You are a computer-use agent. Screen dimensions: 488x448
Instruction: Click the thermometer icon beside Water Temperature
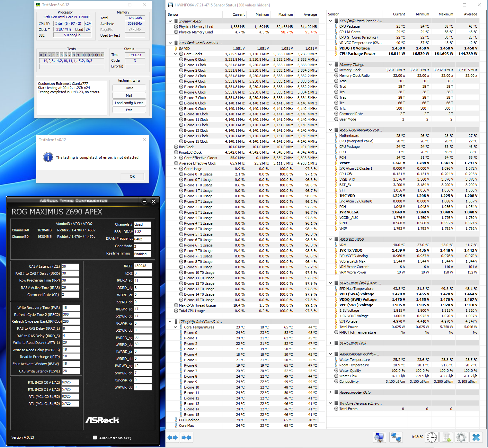(x=336, y=360)
